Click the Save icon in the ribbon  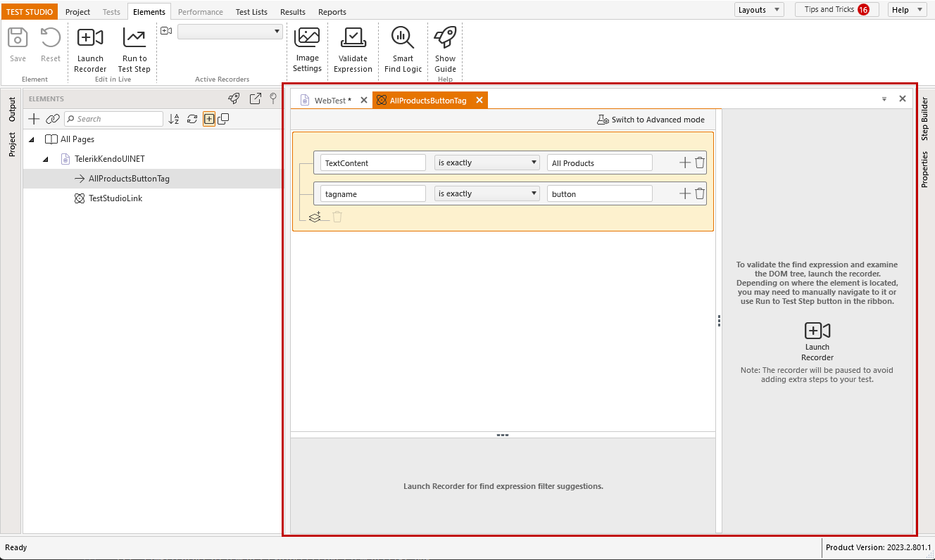pyautogui.click(x=18, y=38)
